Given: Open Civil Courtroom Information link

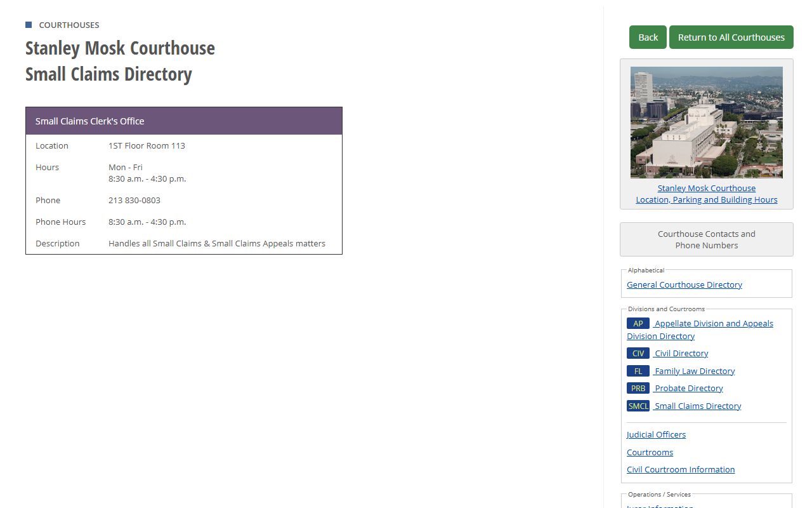Looking at the screenshot, I should pyautogui.click(x=681, y=469).
